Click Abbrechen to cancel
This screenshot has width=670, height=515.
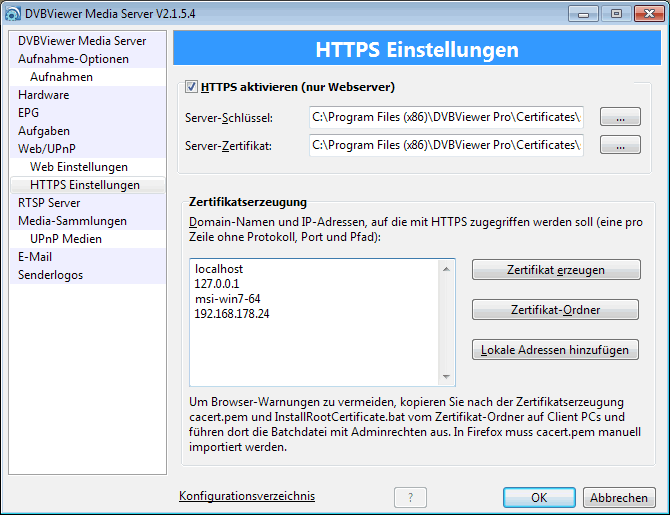[x=619, y=497]
